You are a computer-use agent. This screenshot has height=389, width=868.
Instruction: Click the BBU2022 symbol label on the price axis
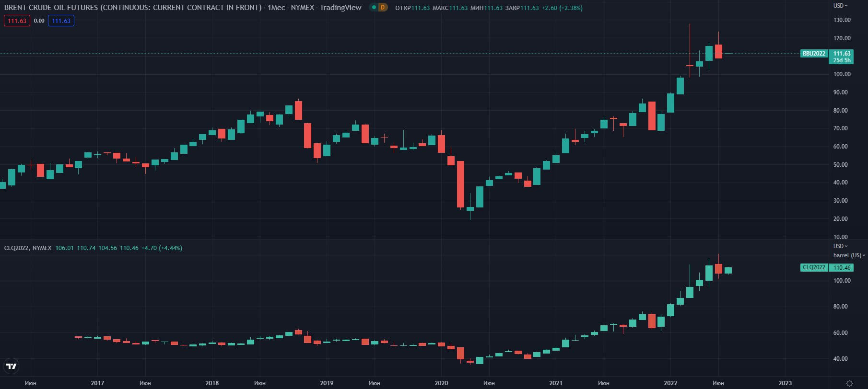814,54
